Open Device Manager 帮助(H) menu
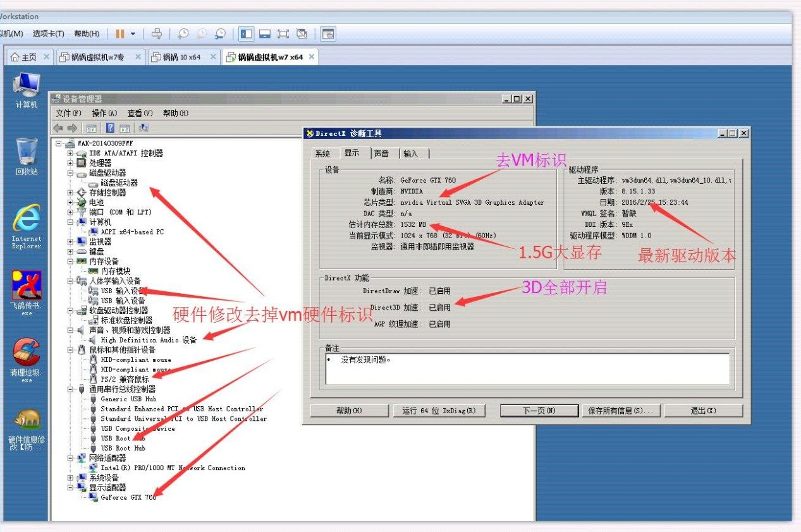The height and width of the screenshot is (532, 801). [x=175, y=113]
